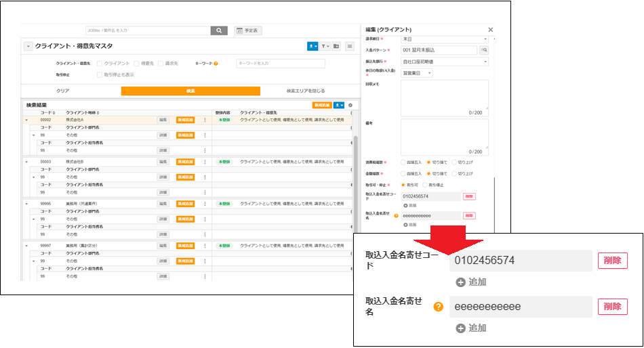This screenshot has height=348, width=644.
Task: Click the キーワードを入力 input field
Action: click(281, 63)
